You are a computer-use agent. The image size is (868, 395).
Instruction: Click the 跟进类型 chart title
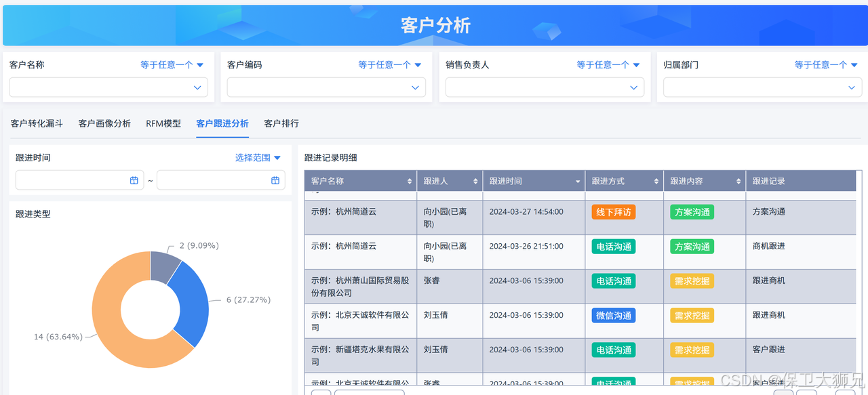tap(33, 214)
